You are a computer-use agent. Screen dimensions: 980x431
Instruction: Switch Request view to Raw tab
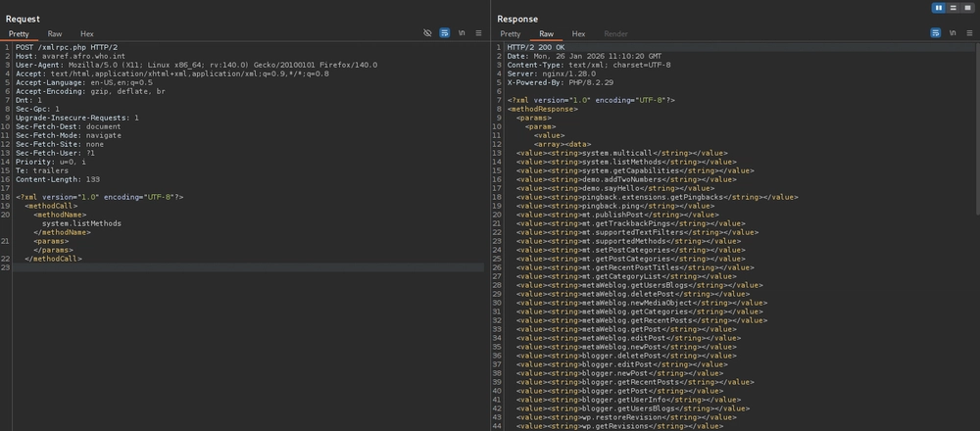tap(55, 33)
